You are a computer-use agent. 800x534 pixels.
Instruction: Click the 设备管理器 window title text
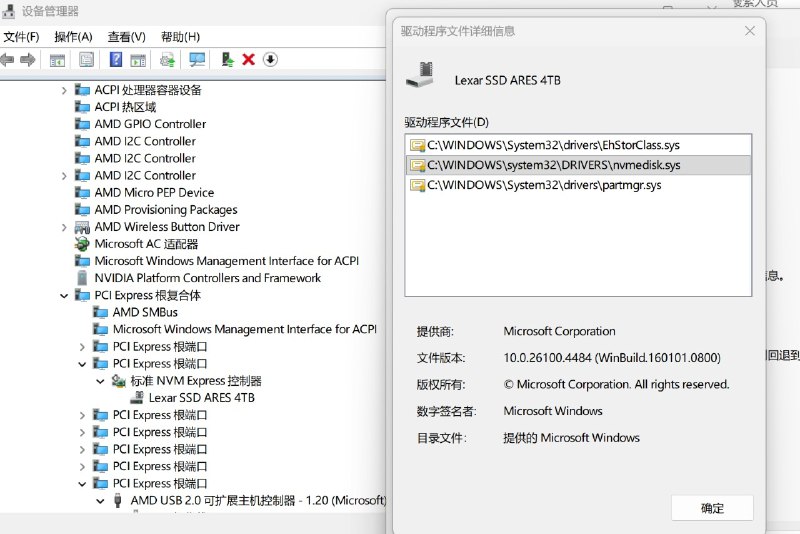50,11
